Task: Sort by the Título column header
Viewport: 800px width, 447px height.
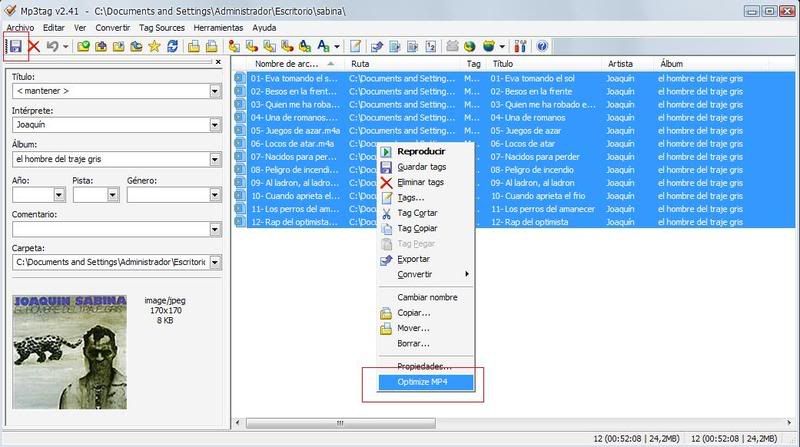Action: click(544, 64)
